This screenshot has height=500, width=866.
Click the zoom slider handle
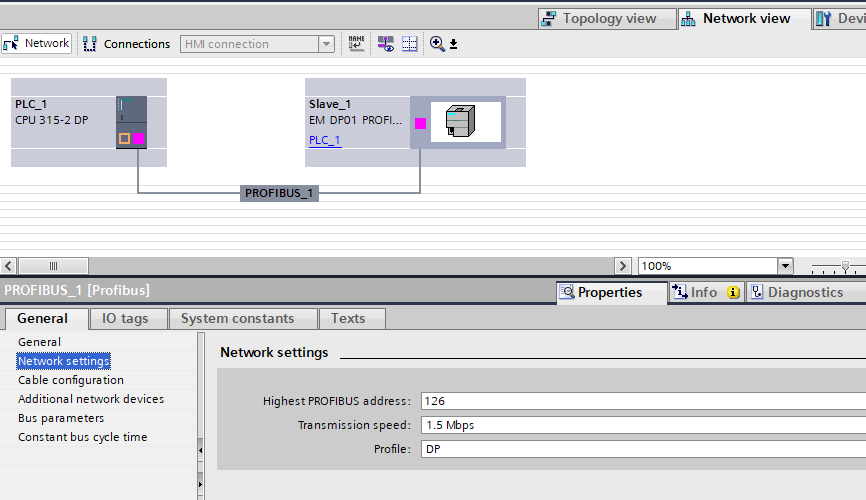845,266
